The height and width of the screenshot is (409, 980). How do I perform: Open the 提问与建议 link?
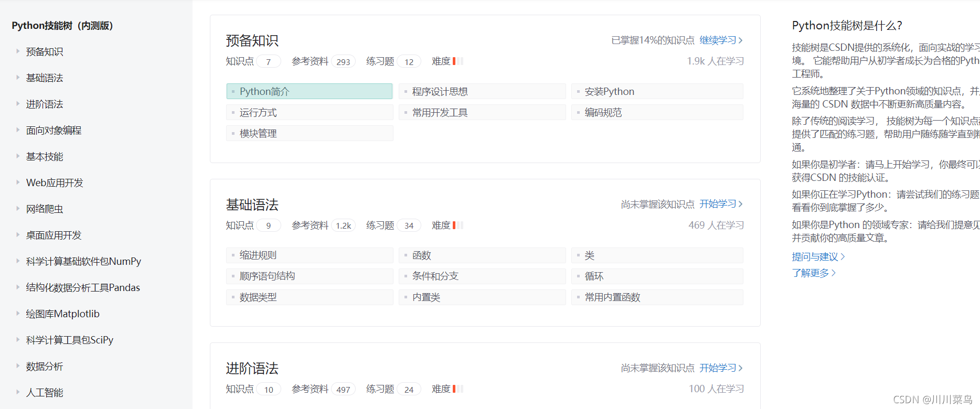point(818,257)
